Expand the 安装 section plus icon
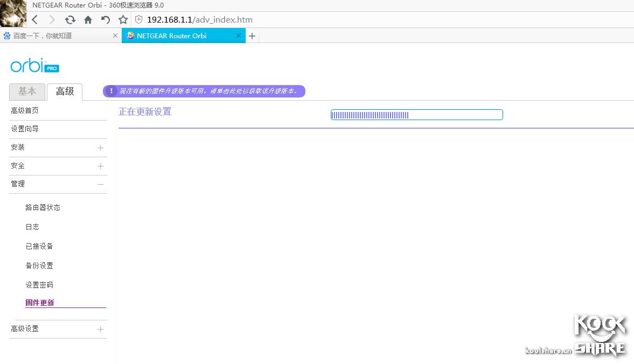This screenshot has height=364, width=634. 100,148
